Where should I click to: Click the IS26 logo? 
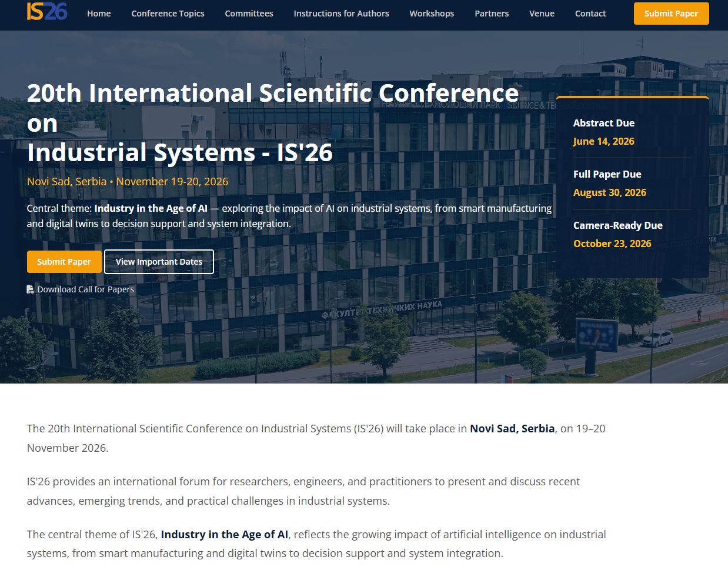(46, 12)
